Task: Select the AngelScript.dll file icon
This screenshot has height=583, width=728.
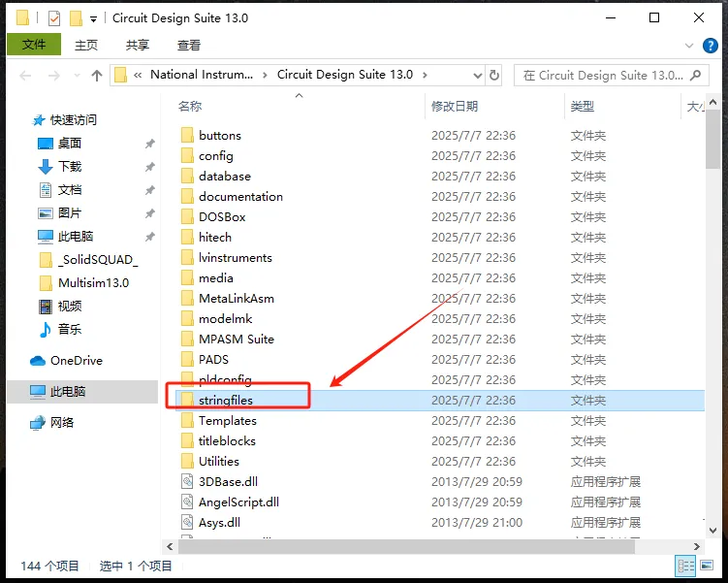Action: [x=187, y=502]
